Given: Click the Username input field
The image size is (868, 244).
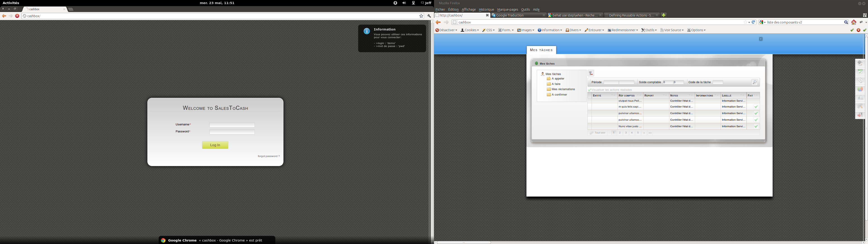Looking at the screenshot, I should [232, 125].
